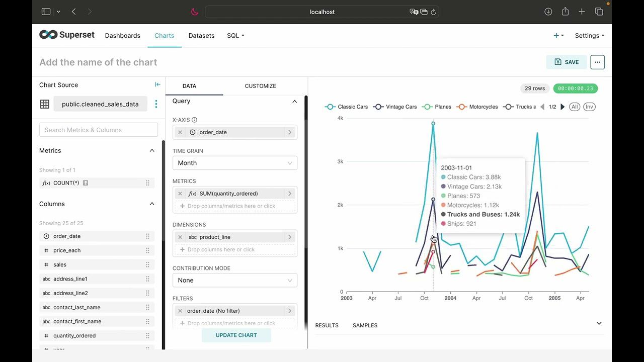Viewport: 644px width, 362px height.
Task: Click the browser share icon
Action: pos(565,12)
